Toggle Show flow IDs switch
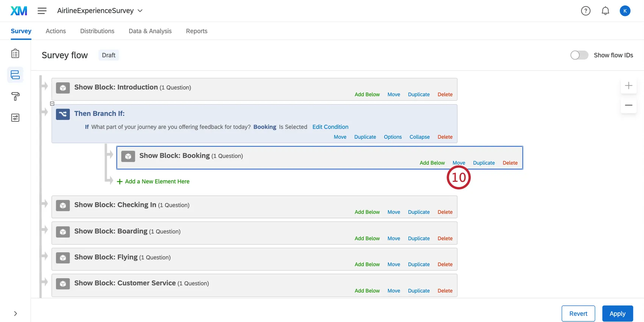This screenshot has height=322, width=644. [579, 55]
